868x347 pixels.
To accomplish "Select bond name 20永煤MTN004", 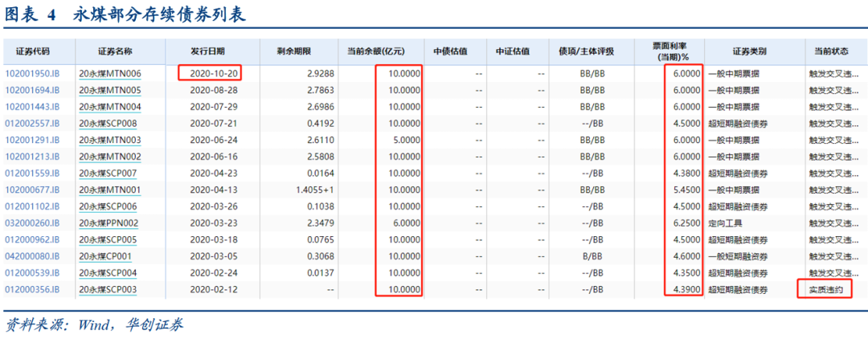I will (109, 107).
